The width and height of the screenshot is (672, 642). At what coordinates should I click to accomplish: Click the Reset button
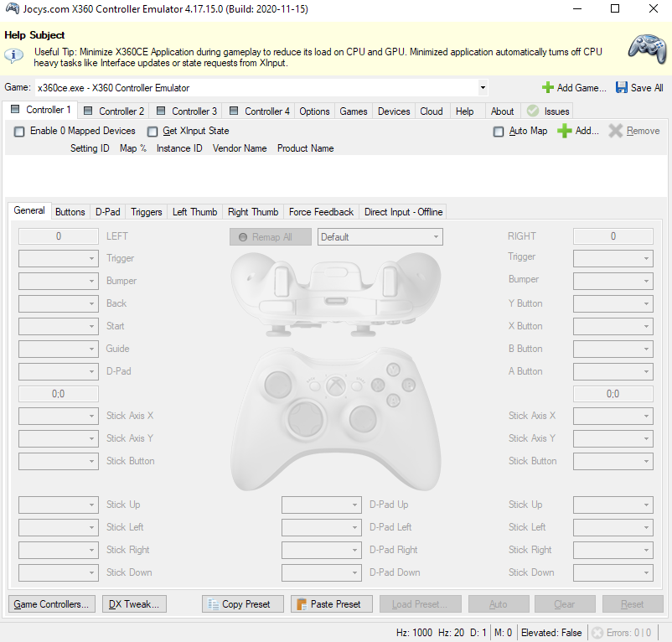[x=633, y=603]
